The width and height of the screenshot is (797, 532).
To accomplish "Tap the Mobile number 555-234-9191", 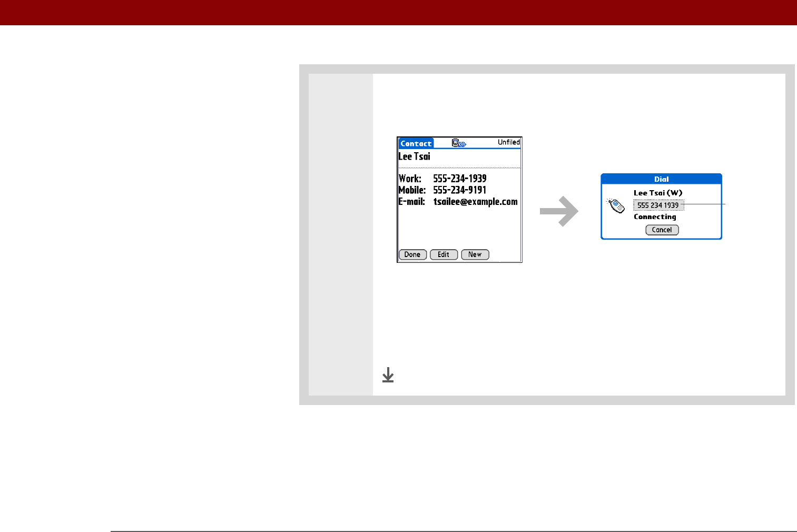I will pos(460,190).
